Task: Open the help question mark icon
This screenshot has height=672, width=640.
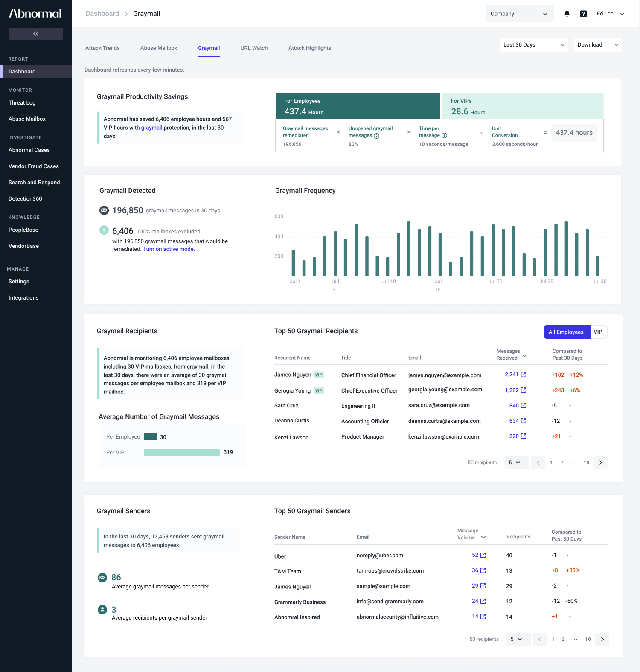Action: coord(583,14)
